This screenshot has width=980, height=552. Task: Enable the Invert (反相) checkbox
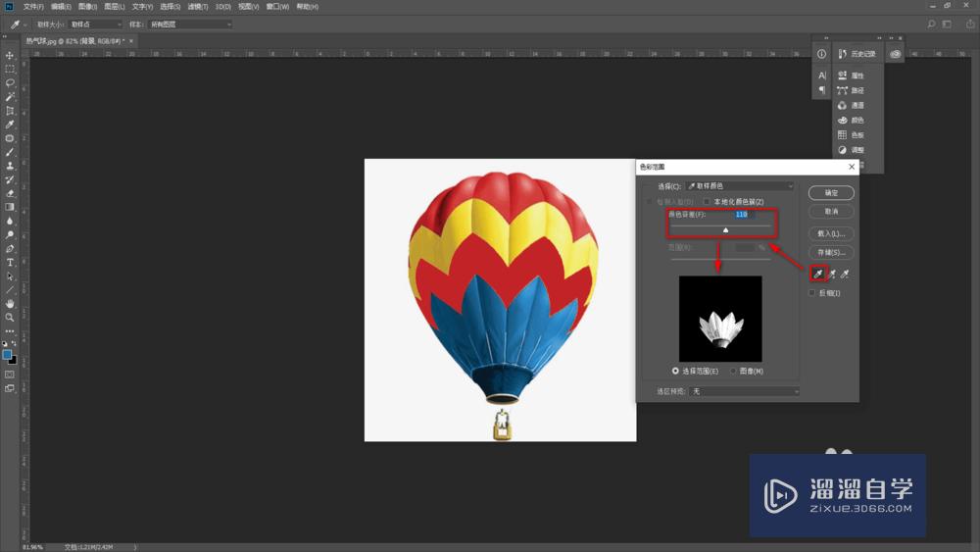(811, 292)
